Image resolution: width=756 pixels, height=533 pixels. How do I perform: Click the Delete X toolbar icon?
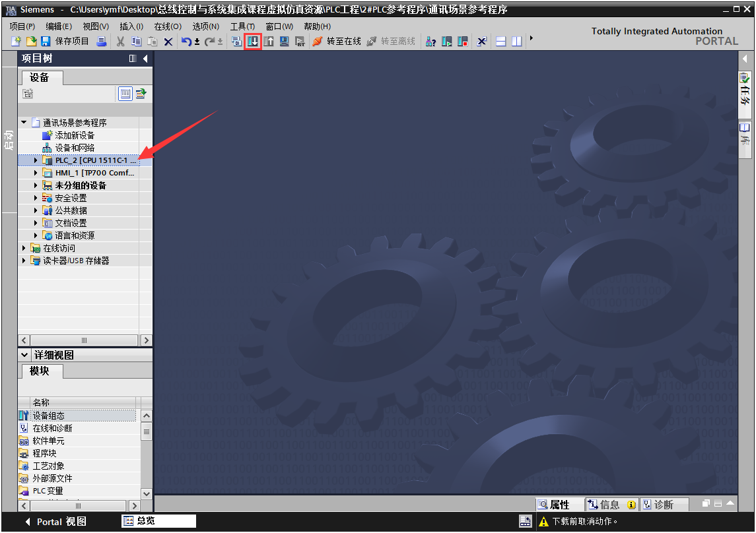[168, 42]
